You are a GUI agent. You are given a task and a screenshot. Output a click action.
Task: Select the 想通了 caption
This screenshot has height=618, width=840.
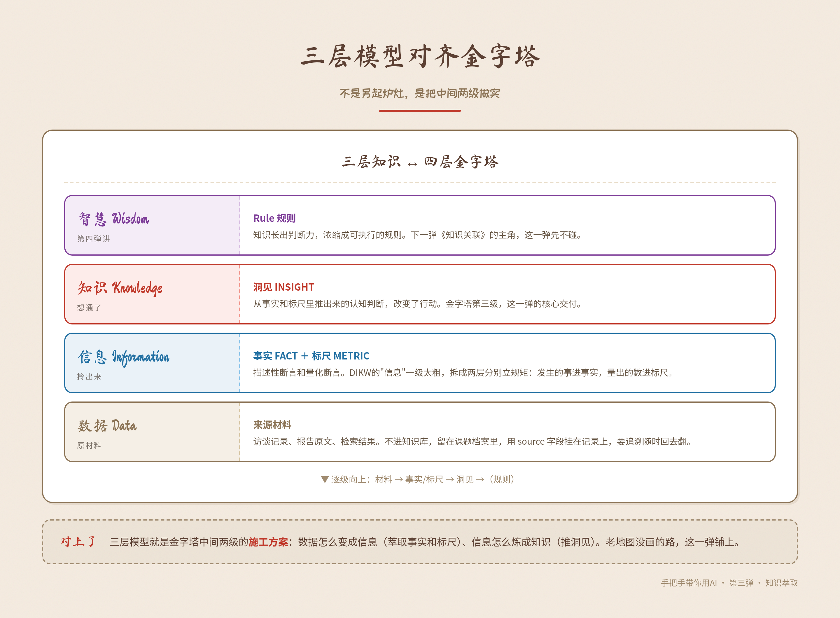coord(89,308)
